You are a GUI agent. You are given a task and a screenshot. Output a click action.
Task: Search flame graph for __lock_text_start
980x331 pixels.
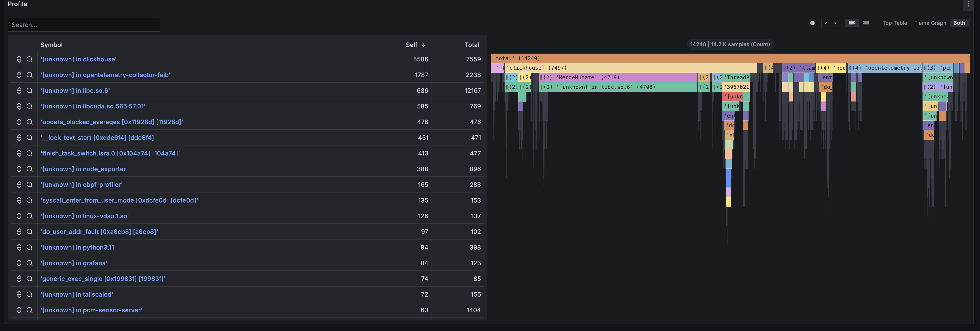(x=29, y=138)
